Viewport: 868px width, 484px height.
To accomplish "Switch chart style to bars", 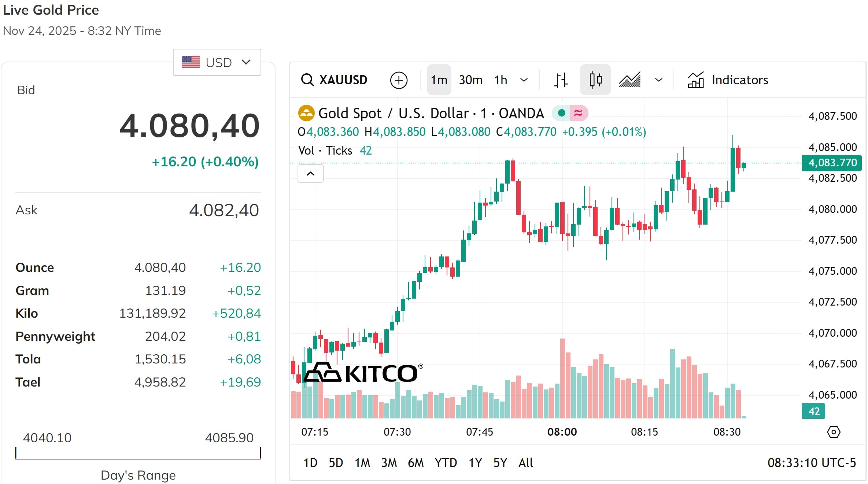I will 560,80.
